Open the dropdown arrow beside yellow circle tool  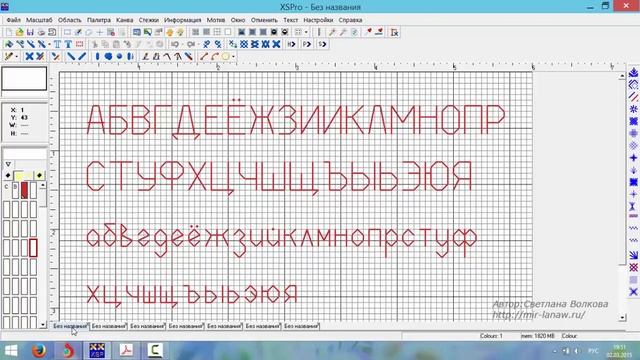(233, 56)
